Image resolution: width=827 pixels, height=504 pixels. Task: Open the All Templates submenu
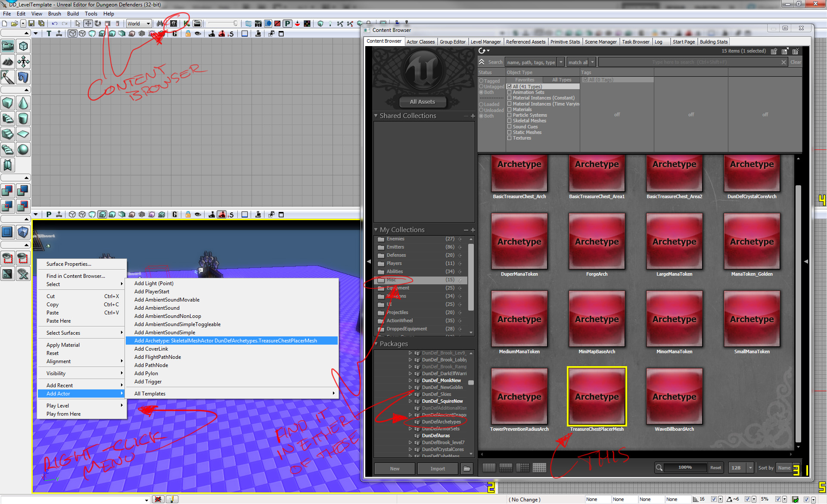tap(232, 394)
